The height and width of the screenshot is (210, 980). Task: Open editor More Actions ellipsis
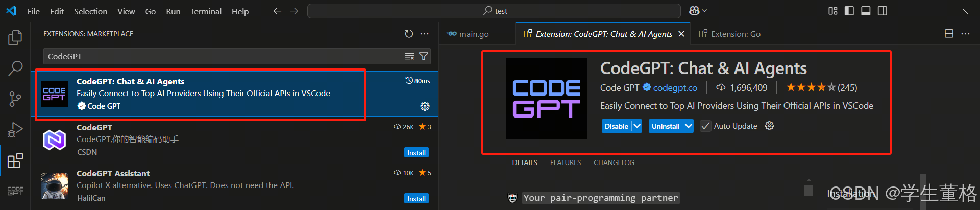(965, 34)
